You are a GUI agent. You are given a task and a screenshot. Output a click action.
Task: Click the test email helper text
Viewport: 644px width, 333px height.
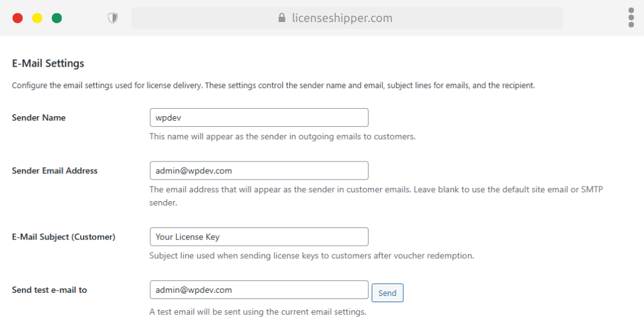pos(257,312)
